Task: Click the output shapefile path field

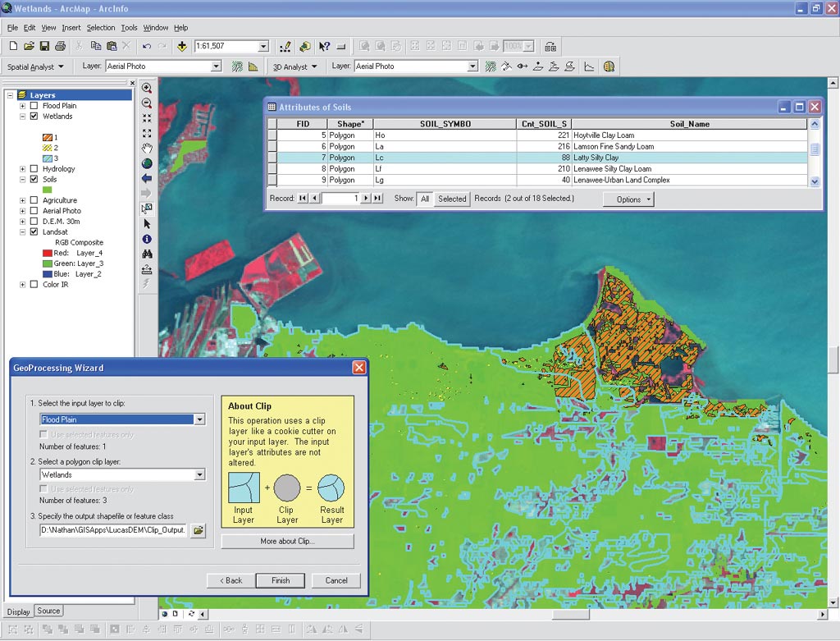Action: pos(113,530)
